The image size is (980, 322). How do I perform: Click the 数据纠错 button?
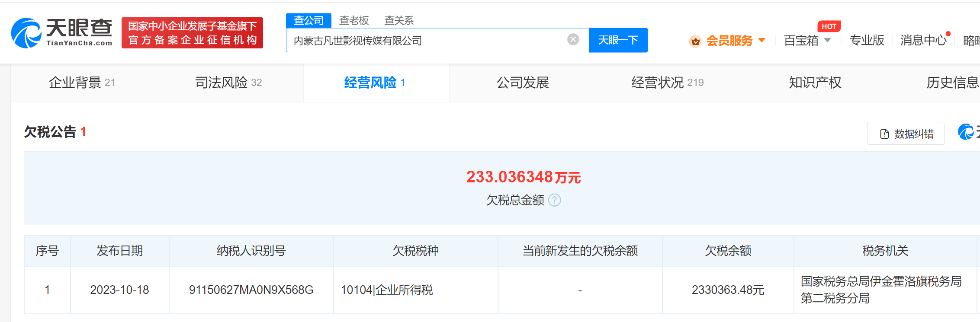pyautogui.click(x=906, y=134)
